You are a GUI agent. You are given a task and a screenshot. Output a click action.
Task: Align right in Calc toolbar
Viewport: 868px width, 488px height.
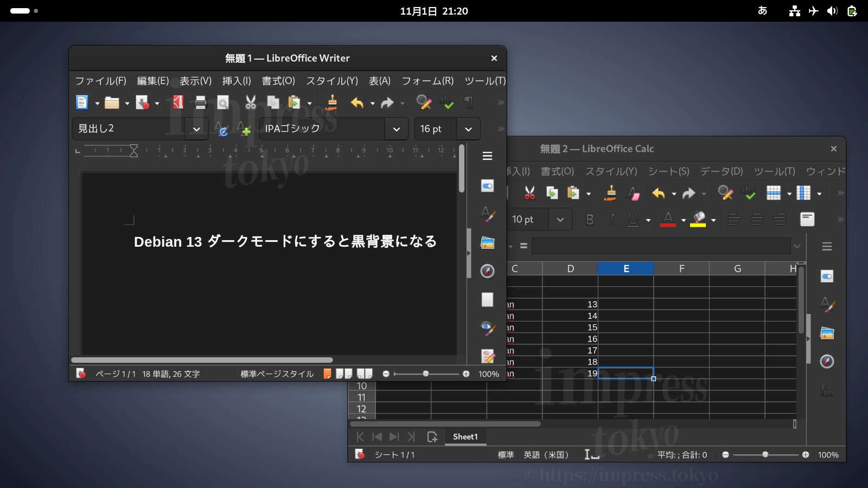click(780, 220)
